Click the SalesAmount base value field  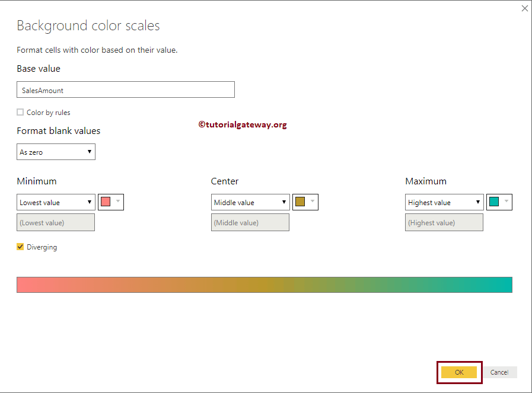click(125, 90)
